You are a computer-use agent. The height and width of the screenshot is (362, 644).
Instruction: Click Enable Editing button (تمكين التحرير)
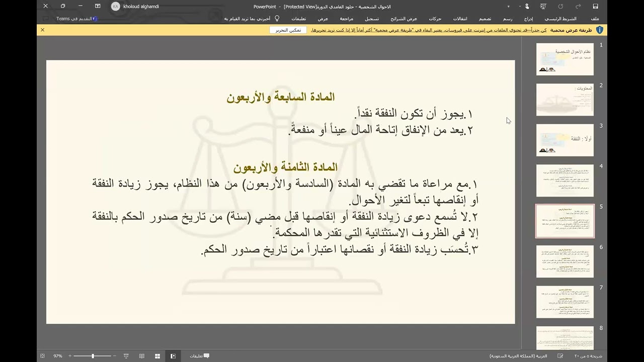coord(288,30)
